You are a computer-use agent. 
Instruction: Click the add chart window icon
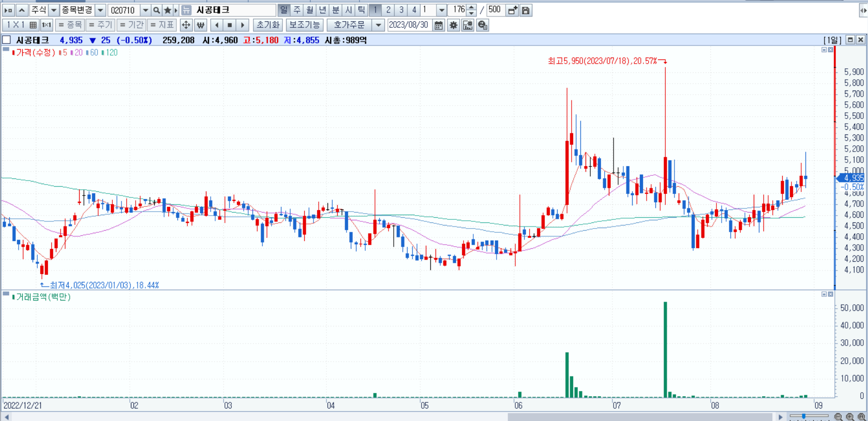[512, 10]
